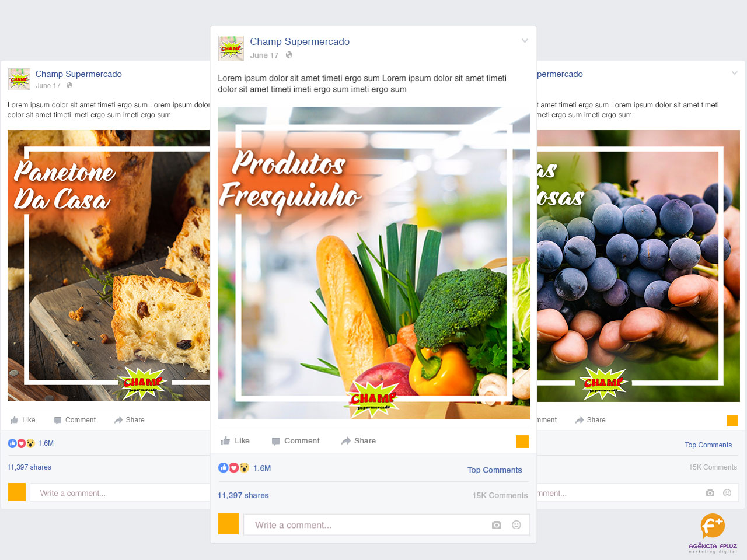The height and width of the screenshot is (560, 747).
Task: Click Share on the right grapes post
Action: pos(591,420)
